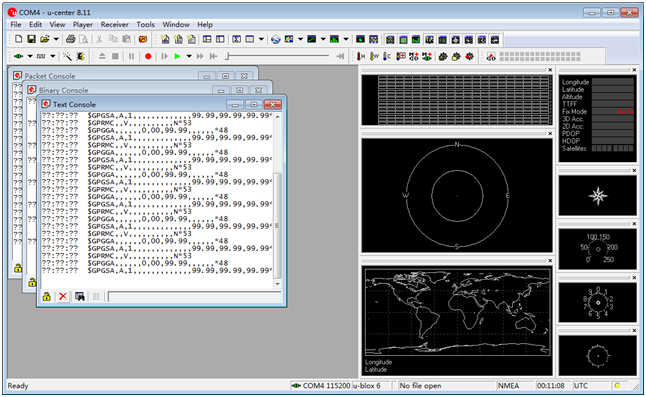Click Text Console command input field
The image size is (646, 397).
(194, 297)
